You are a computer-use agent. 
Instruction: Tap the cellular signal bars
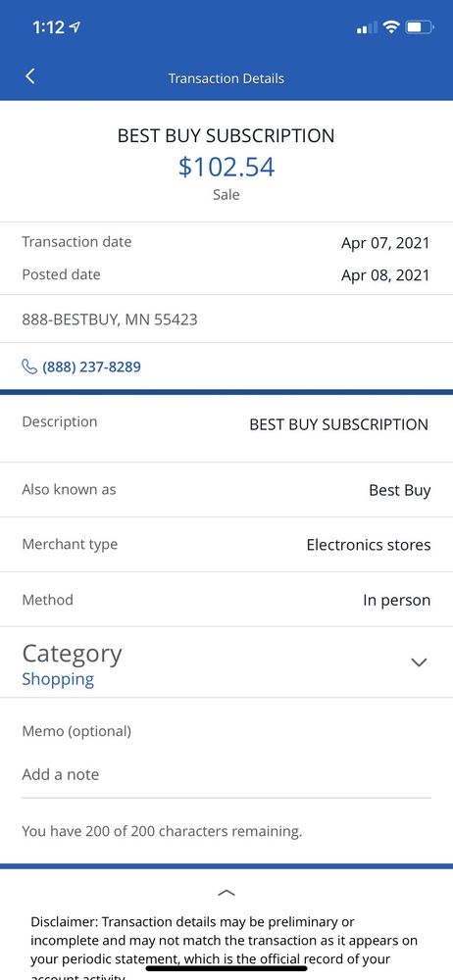tap(367, 27)
